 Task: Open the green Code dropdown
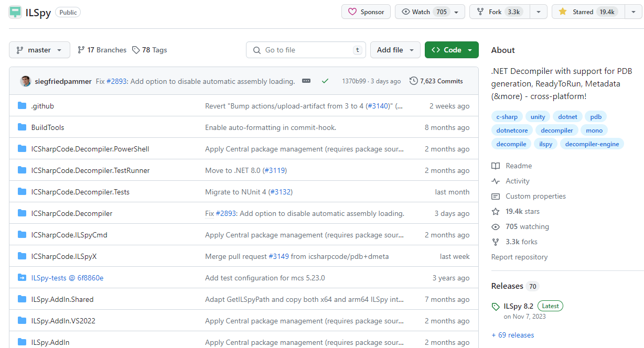(x=452, y=50)
